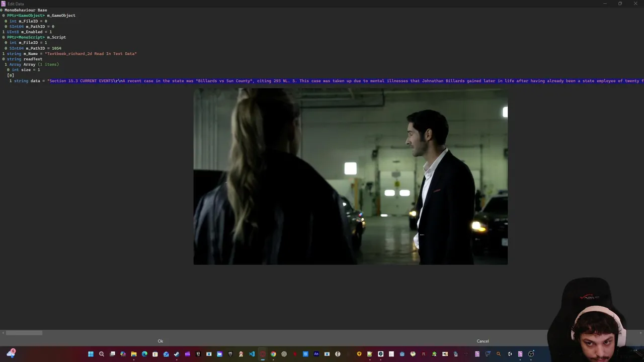The height and width of the screenshot is (362, 644).
Task: Select the [0] array index row
Action: tap(11, 75)
